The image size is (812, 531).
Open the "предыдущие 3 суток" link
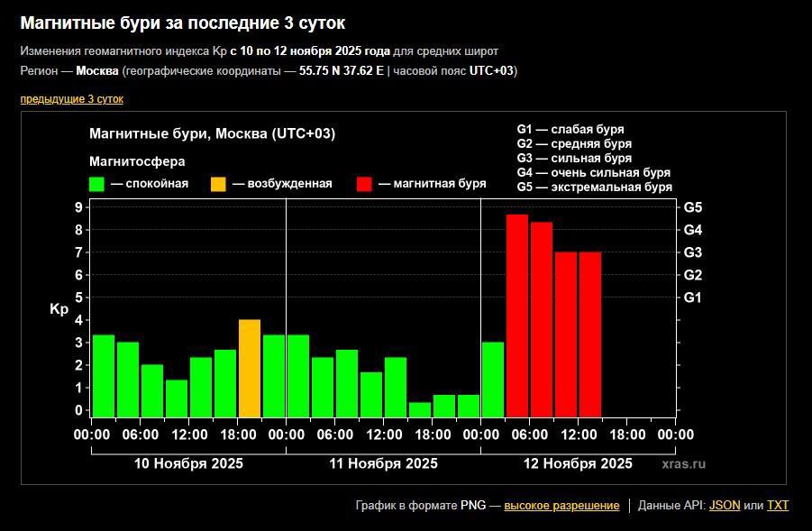tap(71, 99)
